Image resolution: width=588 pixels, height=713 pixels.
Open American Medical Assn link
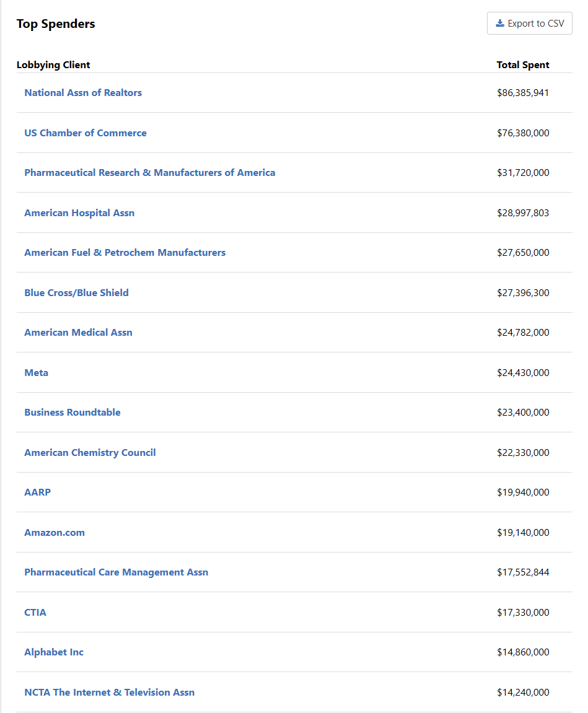[78, 333]
